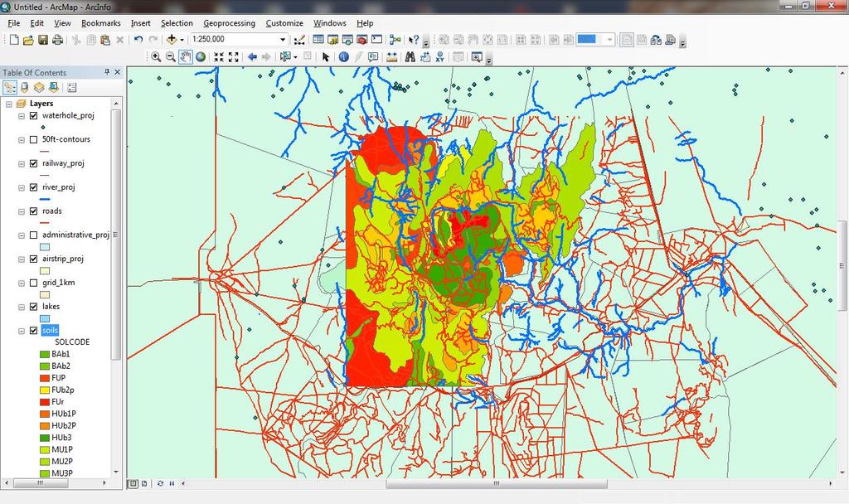Print the map
849x504 pixels.
(57, 40)
